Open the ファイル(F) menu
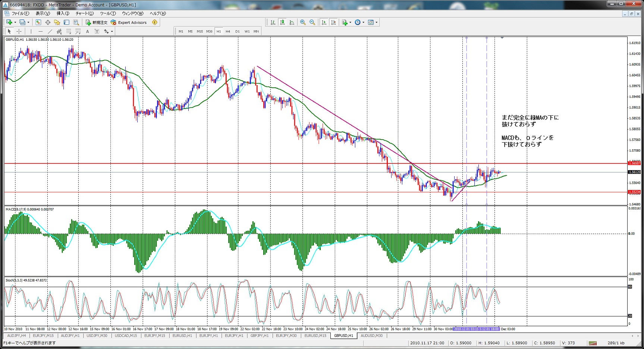 (x=20, y=13)
